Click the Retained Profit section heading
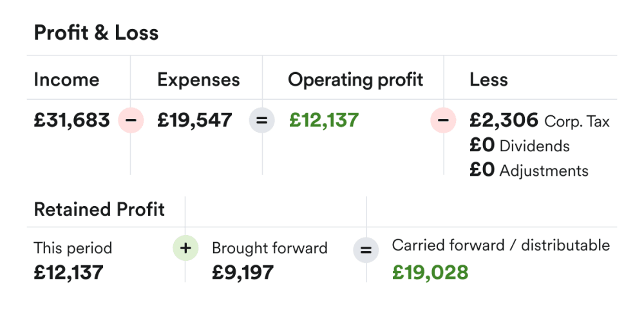Viewport: 644px width, 322px height. coord(99,209)
